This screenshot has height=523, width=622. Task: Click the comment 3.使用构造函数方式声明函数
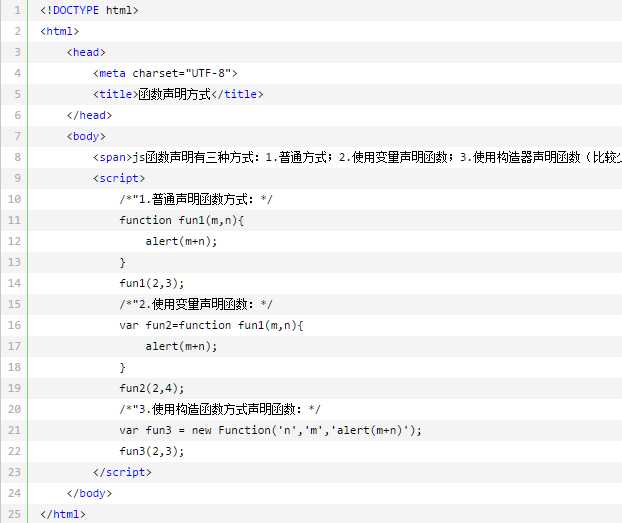pos(220,409)
